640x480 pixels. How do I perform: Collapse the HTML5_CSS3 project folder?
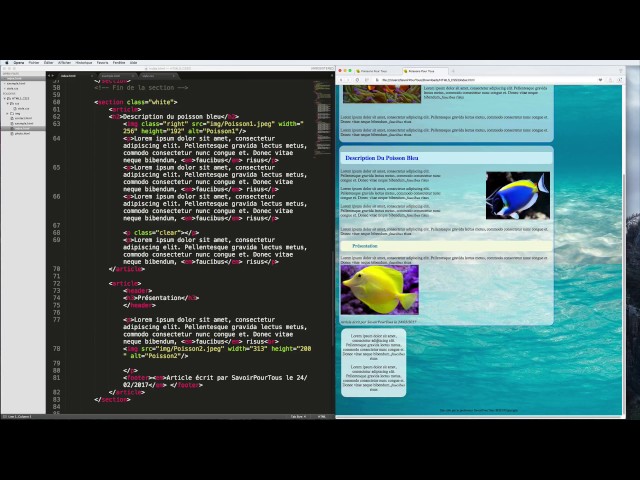pyautogui.click(x=4, y=98)
